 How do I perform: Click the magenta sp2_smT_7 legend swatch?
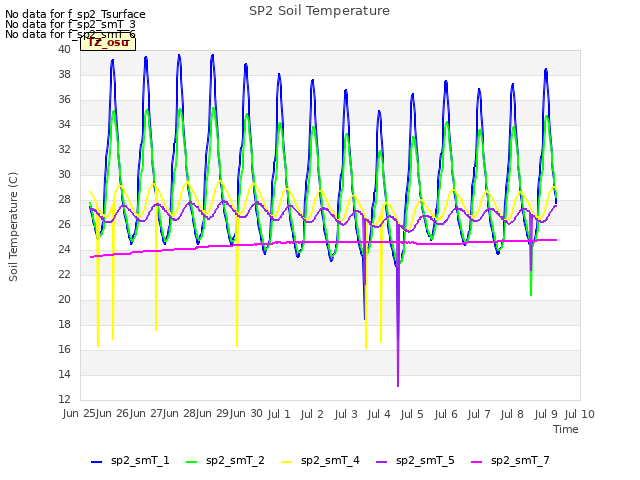(477, 462)
